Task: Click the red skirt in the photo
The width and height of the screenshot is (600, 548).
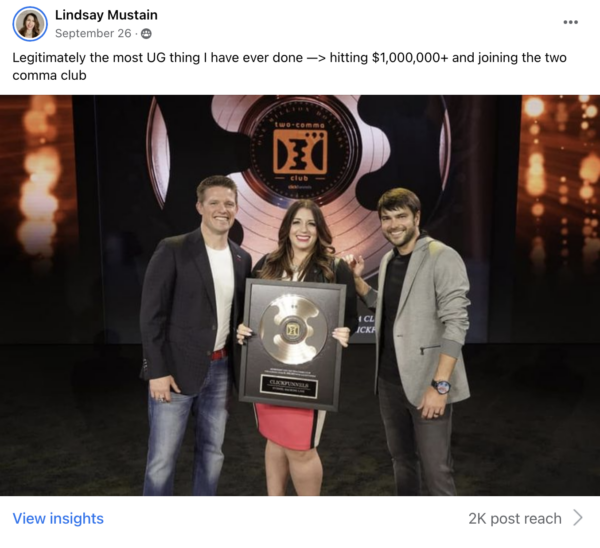Action: [287, 426]
